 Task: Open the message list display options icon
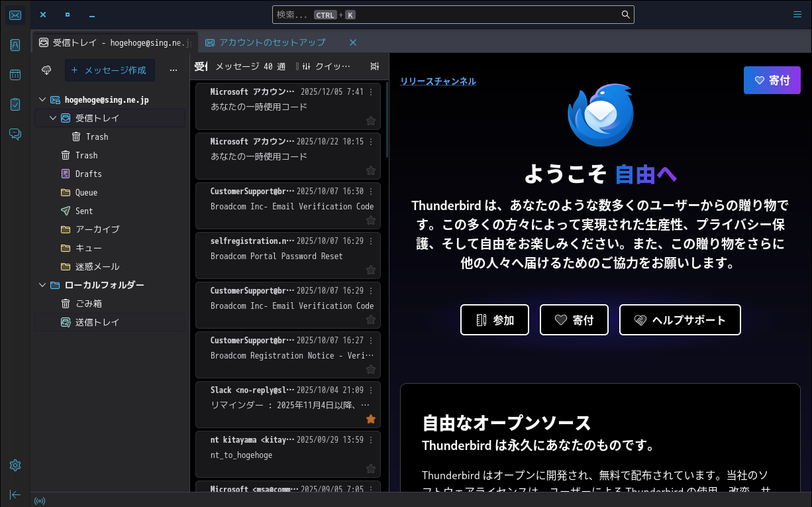click(x=374, y=66)
